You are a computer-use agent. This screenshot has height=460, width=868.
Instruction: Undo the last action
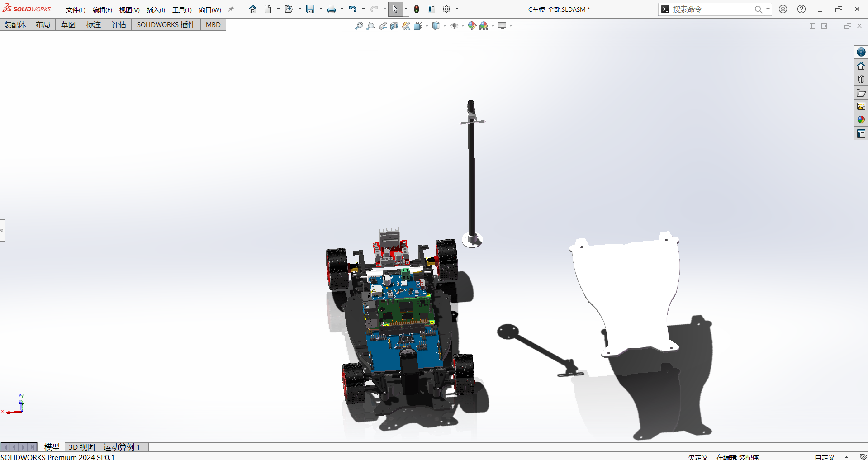coord(353,9)
